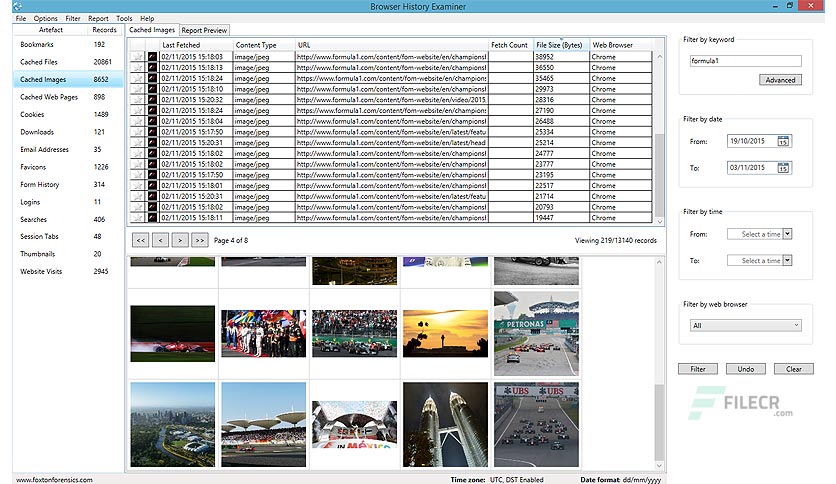This screenshot has width=836, height=484.
Task: Open the File menu
Action: click(x=21, y=18)
